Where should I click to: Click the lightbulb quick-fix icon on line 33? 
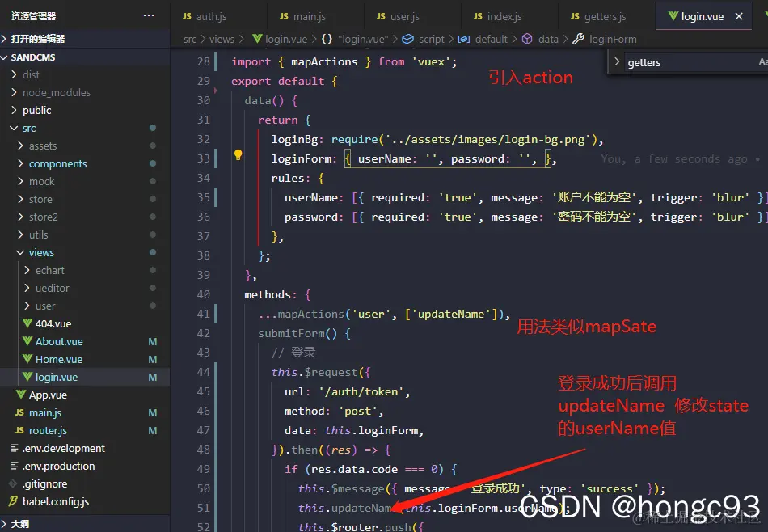coord(238,155)
